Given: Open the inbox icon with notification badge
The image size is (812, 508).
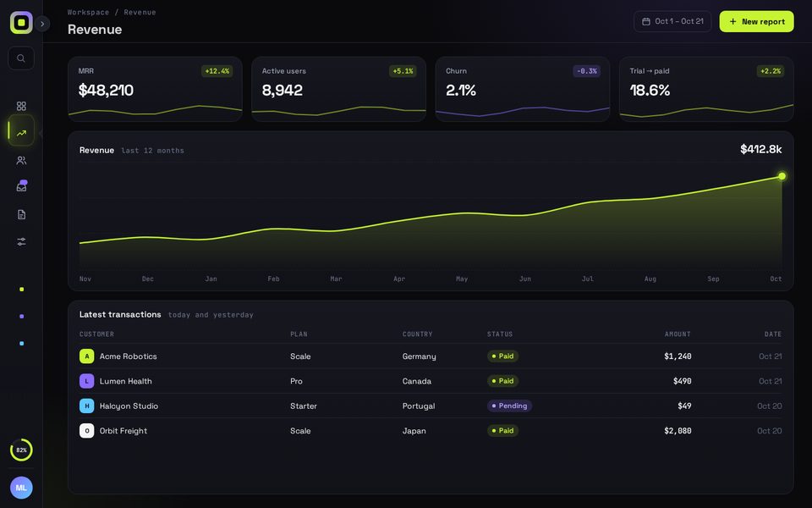Looking at the screenshot, I should pyautogui.click(x=21, y=186).
